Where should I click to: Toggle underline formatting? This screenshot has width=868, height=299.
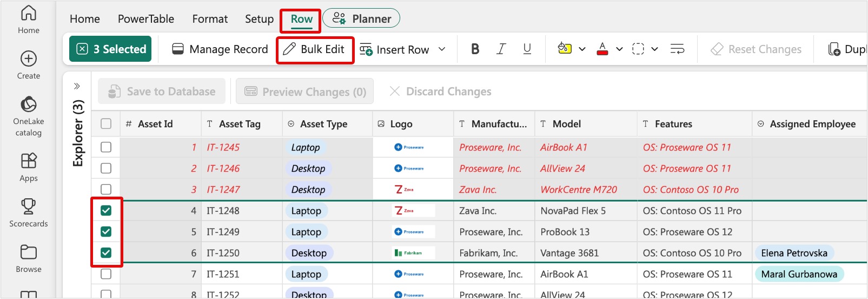(x=527, y=49)
